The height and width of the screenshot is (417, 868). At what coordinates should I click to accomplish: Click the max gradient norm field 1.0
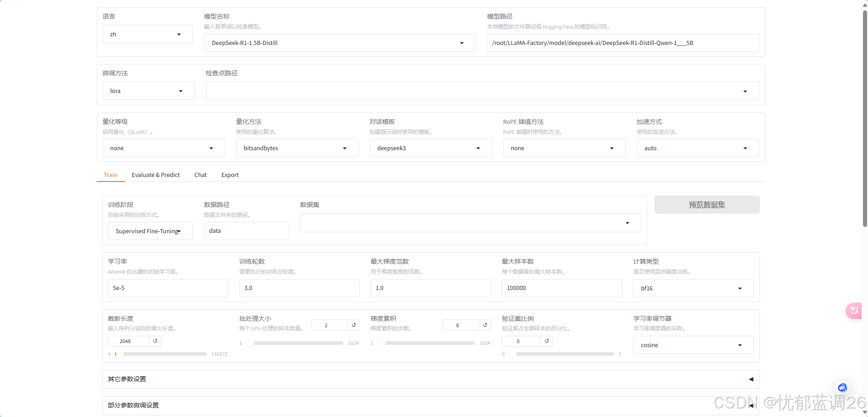point(431,288)
